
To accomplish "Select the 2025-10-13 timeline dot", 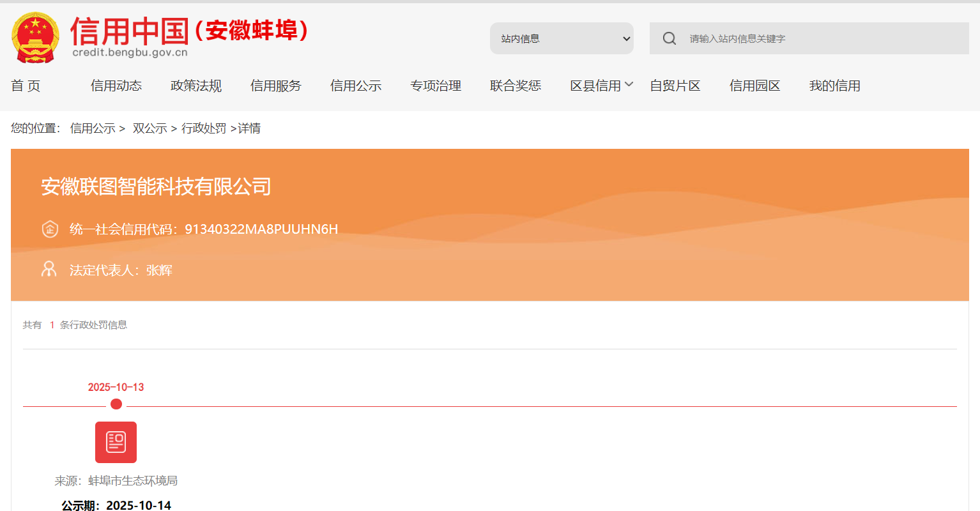I will pyautogui.click(x=116, y=404).
